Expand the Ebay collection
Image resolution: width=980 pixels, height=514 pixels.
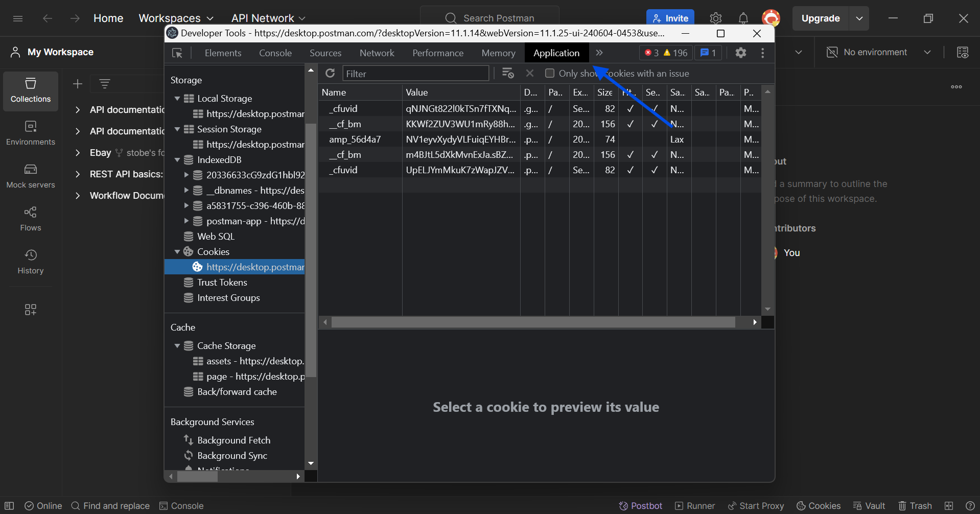78,153
